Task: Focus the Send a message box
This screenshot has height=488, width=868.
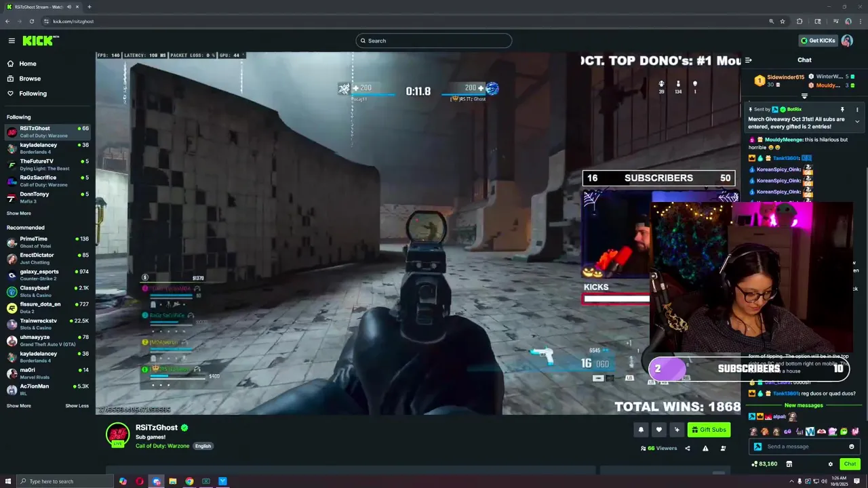Action: tap(804, 447)
